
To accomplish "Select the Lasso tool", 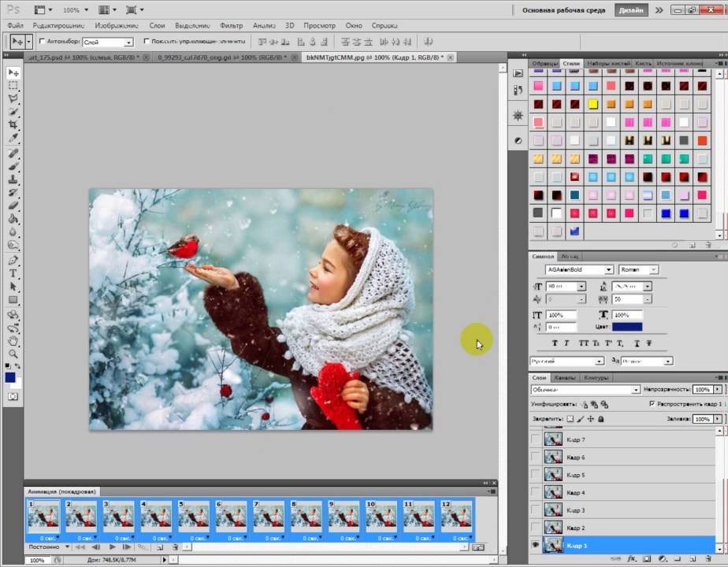I will click(x=13, y=98).
